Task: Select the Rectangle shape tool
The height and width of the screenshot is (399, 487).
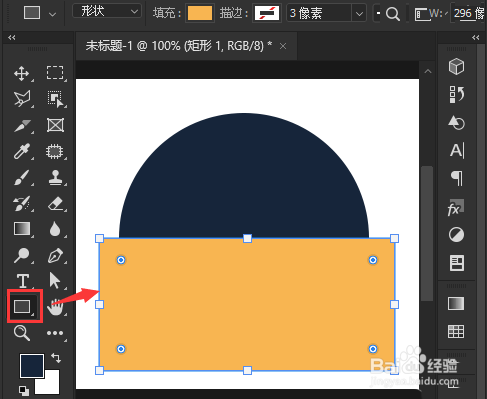Action: (22, 306)
